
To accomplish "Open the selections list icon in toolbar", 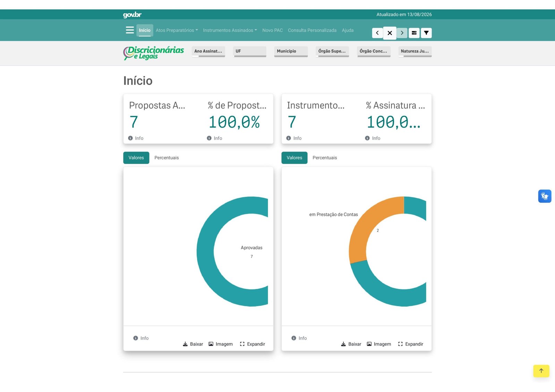I will pyautogui.click(x=414, y=33).
